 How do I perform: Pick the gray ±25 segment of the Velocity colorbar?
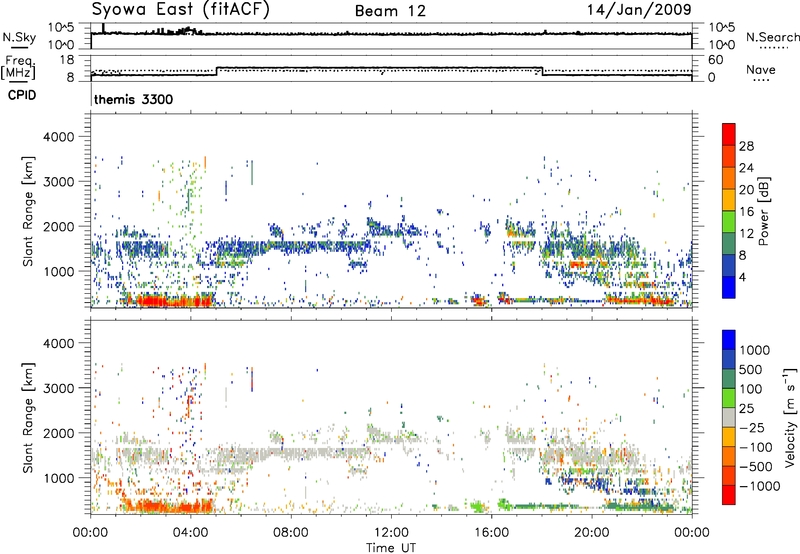729,418
